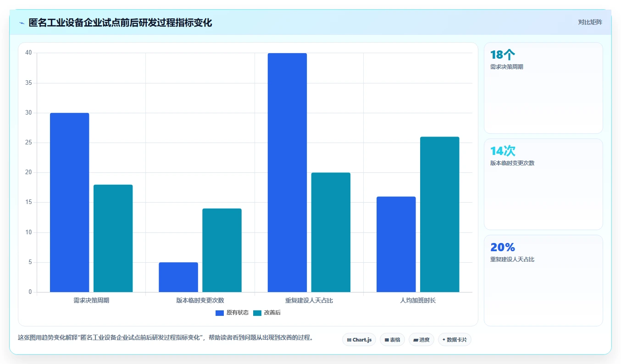Click the teal 人均加班时长 bar at 26
This screenshot has height=364, width=621.
(x=440, y=215)
